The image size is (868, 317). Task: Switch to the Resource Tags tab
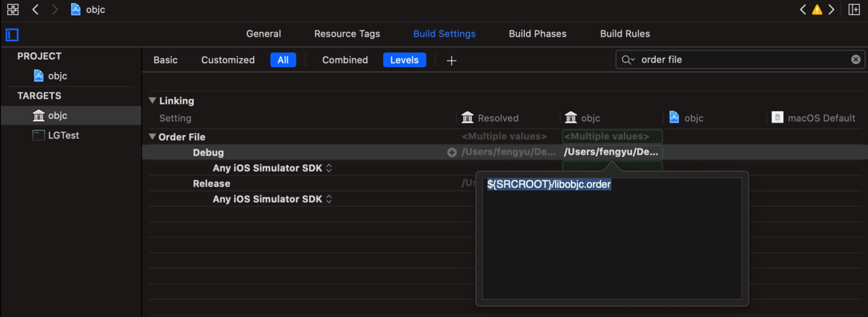click(347, 33)
